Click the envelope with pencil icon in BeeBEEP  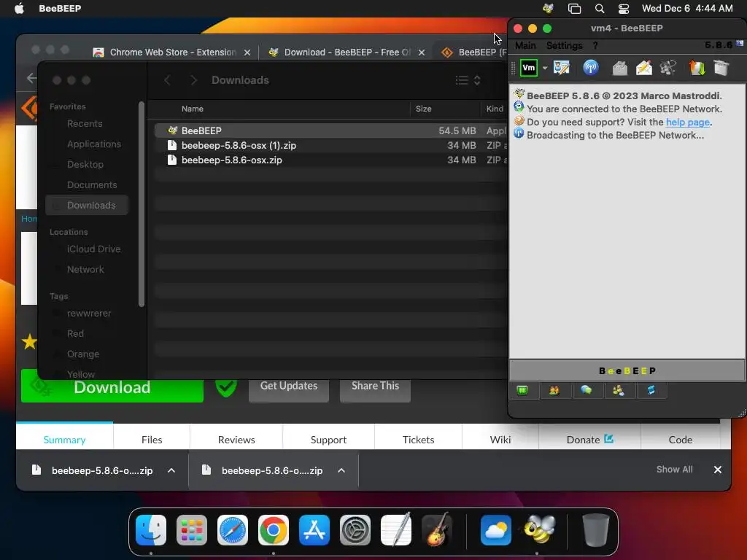644,68
